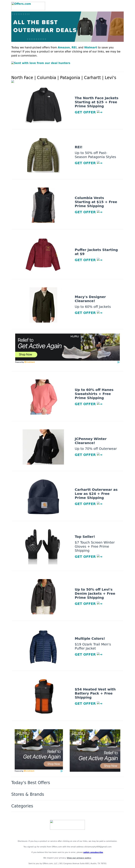
Task: Click the Carhartt navy beanie image
Action: (43, 497)
